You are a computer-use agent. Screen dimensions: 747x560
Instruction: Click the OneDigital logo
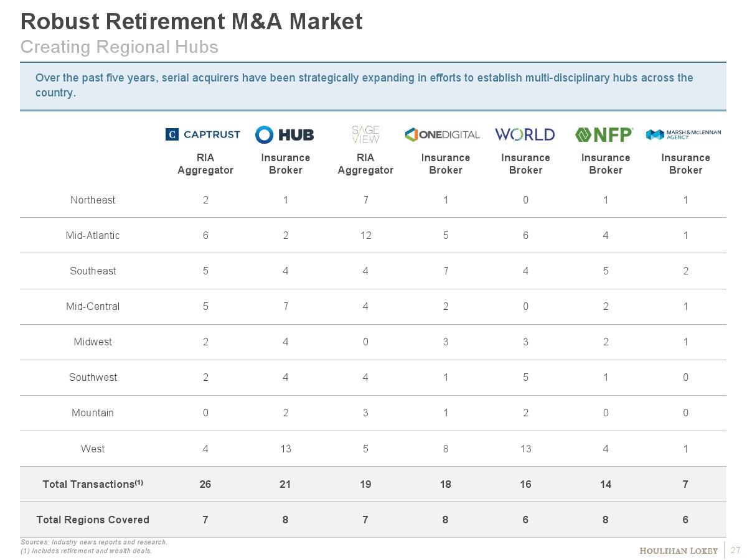(443, 134)
